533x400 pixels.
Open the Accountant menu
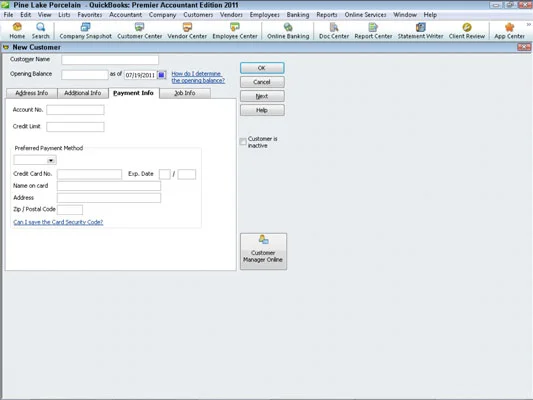(125, 15)
